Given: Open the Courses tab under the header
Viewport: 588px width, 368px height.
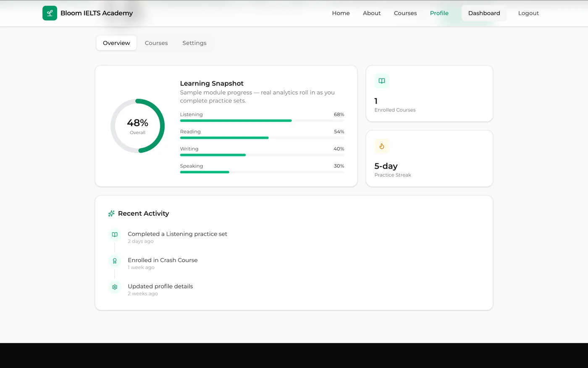Looking at the screenshot, I should pyautogui.click(x=156, y=43).
